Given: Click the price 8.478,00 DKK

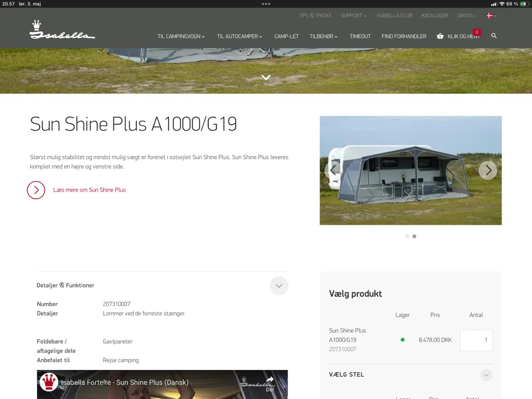Looking at the screenshot, I should tap(435, 340).
